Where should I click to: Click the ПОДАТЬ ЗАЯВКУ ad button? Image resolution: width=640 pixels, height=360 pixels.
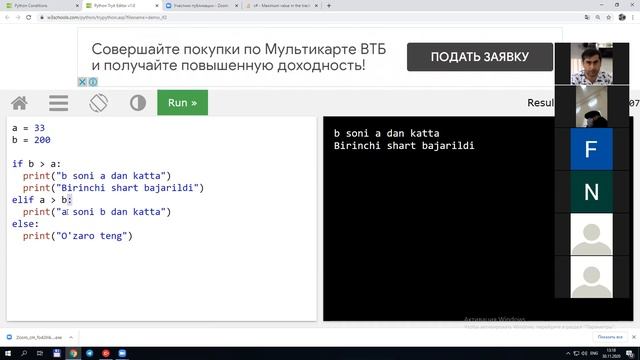[x=480, y=57]
